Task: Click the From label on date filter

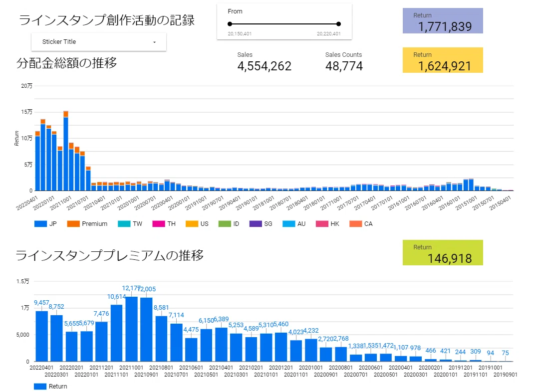Action: point(235,11)
